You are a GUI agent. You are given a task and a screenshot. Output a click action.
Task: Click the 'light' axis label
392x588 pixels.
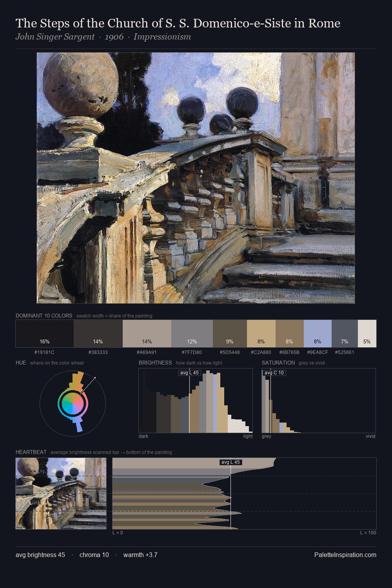[x=248, y=436]
